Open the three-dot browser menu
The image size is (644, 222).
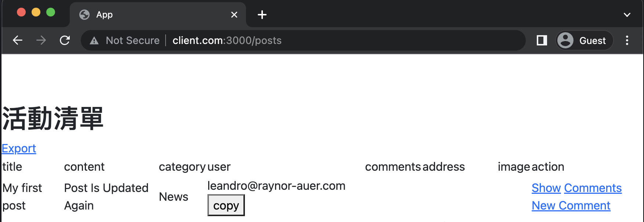pyautogui.click(x=627, y=40)
